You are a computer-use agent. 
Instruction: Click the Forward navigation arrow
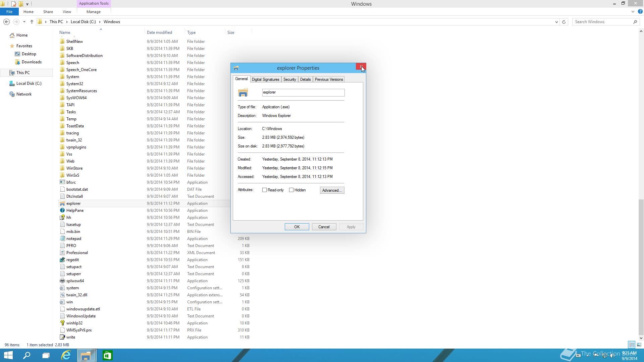pos(16,22)
